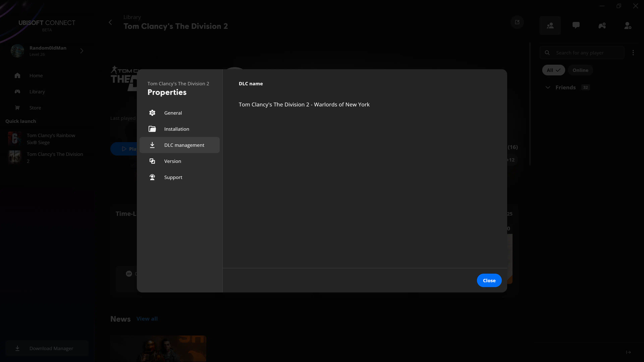The height and width of the screenshot is (362, 644).
Task: Close the Properties dialog
Action: [489, 280]
